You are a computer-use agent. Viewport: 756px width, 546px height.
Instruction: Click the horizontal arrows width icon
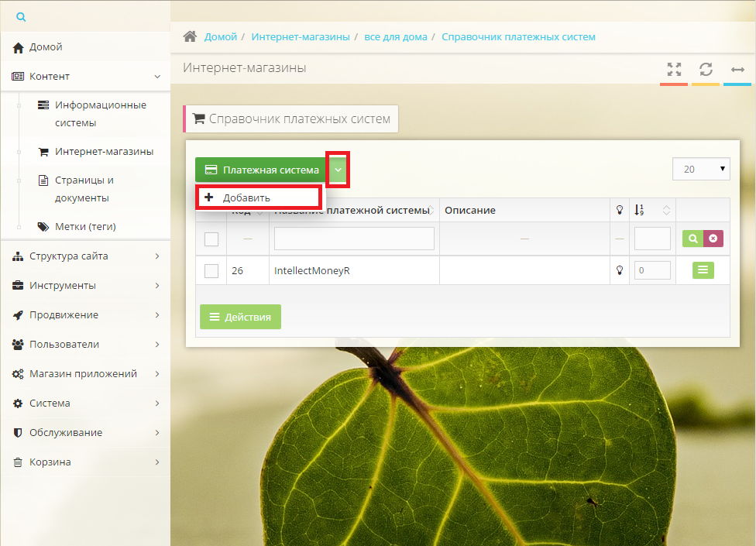(x=737, y=69)
